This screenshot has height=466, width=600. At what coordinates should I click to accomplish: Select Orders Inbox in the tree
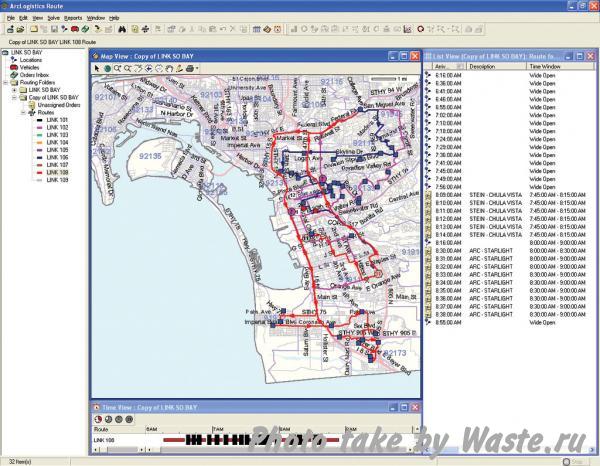pos(34,75)
